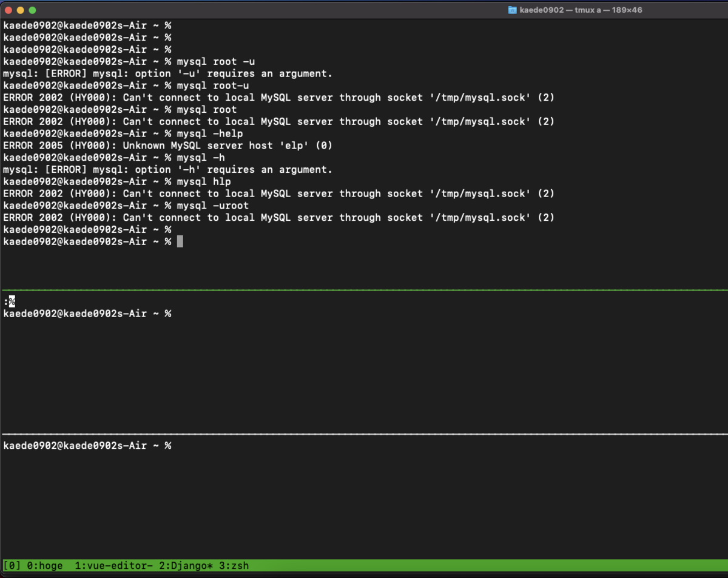The width and height of the screenshot is (728, 578).
Task: Click the ERROR 2005 Unknown MySQL server line
Action: coord(167,145)
